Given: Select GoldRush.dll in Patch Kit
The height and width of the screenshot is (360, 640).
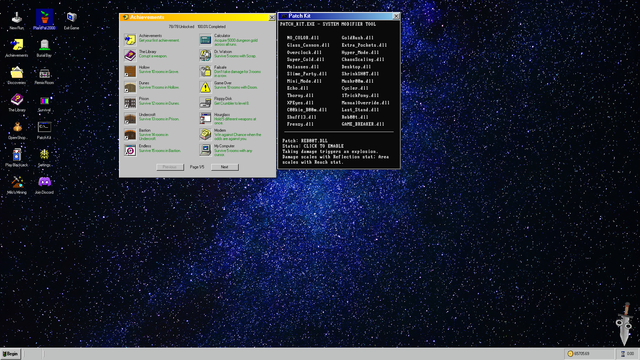Looking at the screenshot, I should (358, 38).
